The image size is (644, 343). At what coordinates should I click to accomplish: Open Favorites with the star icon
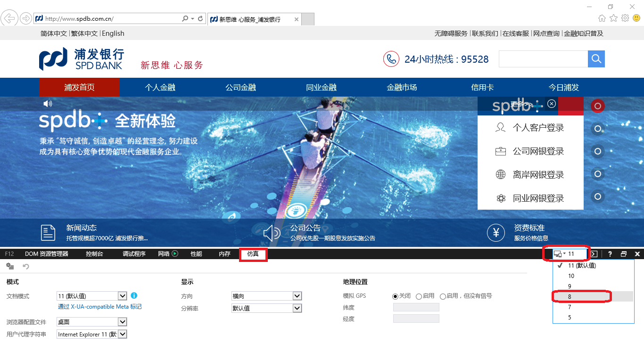(613, 18)
